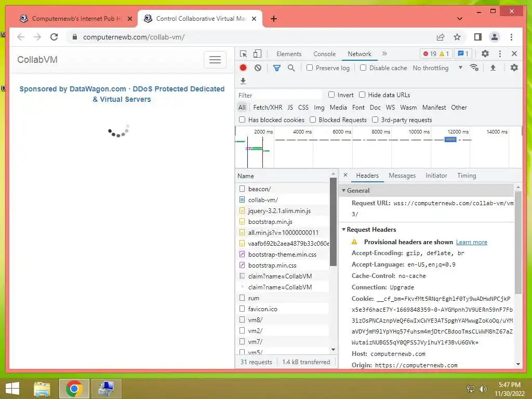Open the Messages tab
This screenshot has height=399, width=532.
(402, 176)
